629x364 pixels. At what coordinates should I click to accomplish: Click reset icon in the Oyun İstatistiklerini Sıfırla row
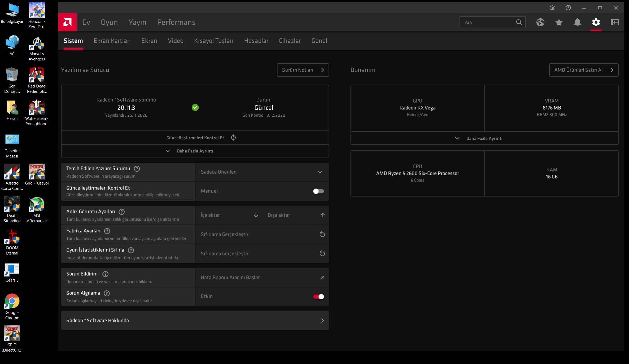[322, 253]
